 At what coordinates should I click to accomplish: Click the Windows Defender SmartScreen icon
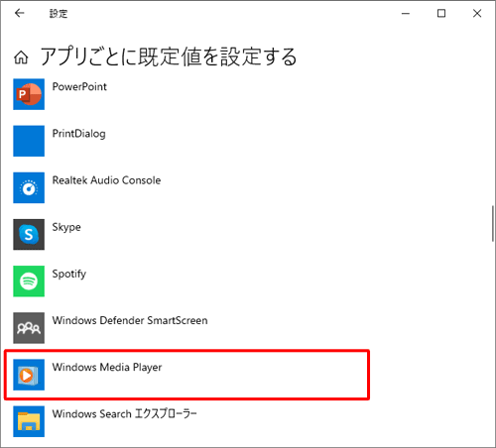[29, 328]
